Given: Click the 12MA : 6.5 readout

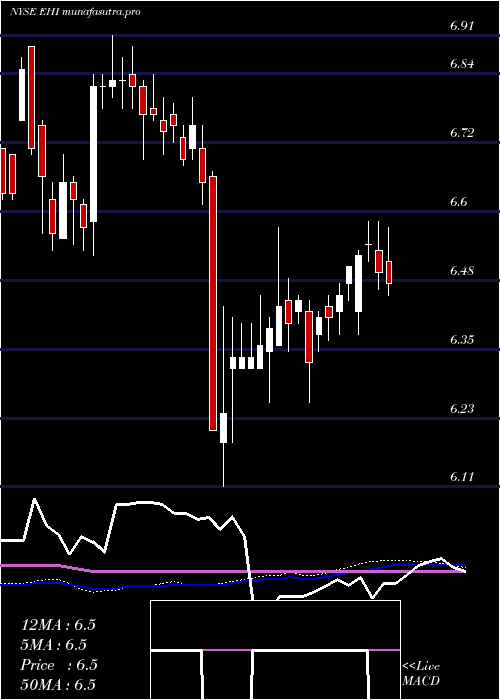Looking at the screenshot, I should coord(58,625).
